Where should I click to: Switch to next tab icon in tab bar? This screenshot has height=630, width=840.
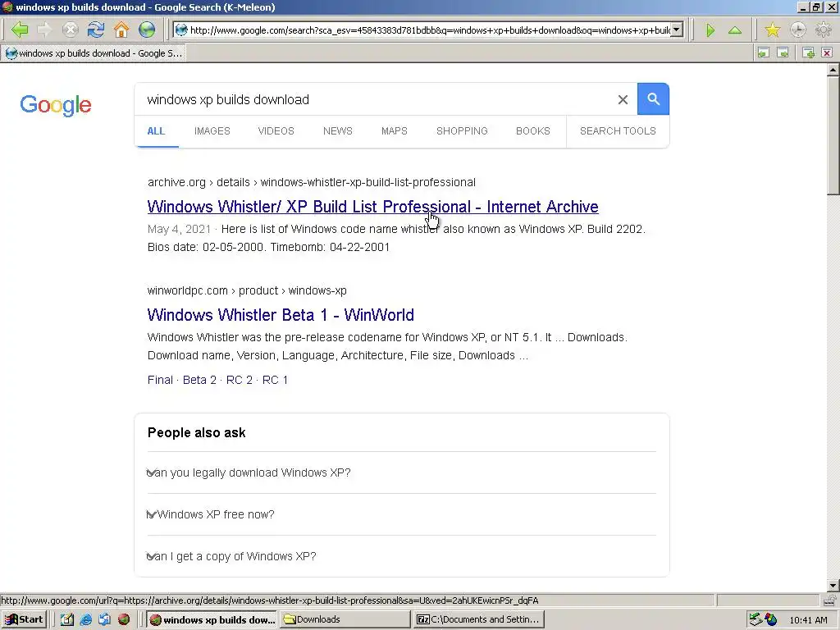[783, 52]
